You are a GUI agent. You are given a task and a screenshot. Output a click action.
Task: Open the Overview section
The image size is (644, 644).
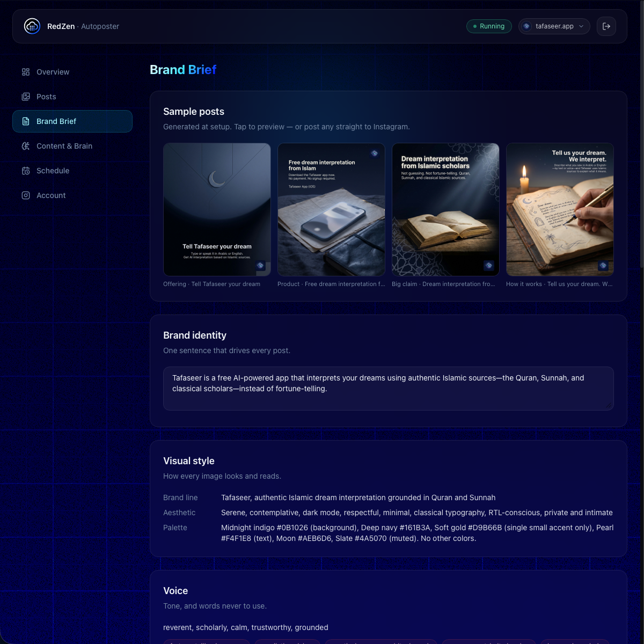pyautogui.click(x=72, y=72)
